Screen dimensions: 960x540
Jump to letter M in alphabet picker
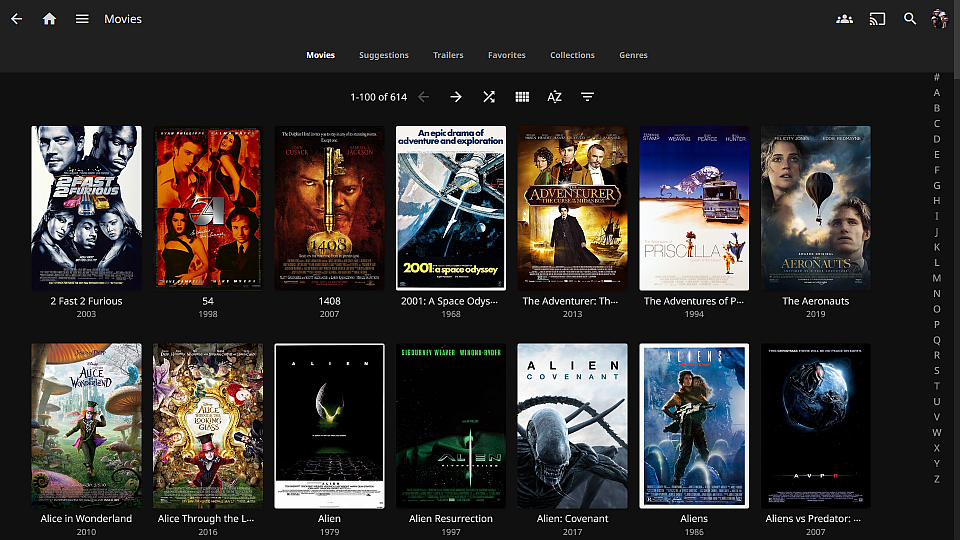point(937,278)
